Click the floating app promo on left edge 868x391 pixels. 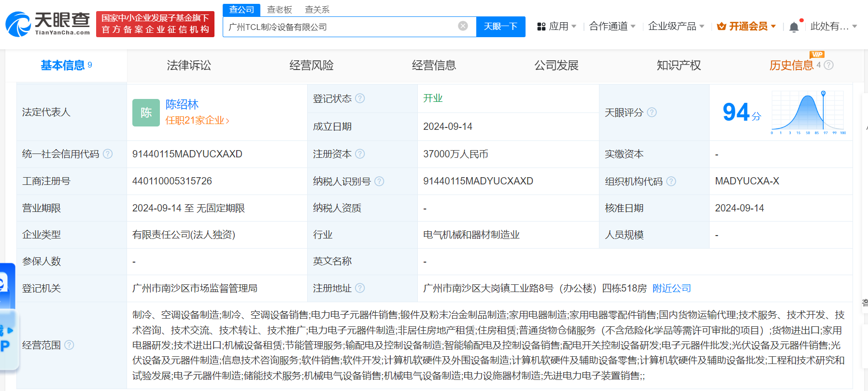[x=9, y=317]
